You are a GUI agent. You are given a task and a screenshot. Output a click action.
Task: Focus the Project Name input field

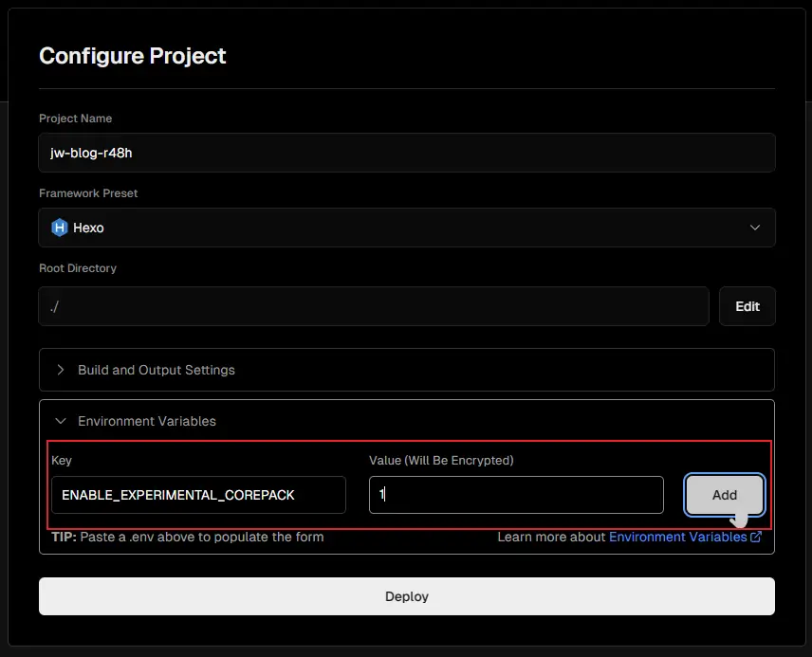[406, 153]
